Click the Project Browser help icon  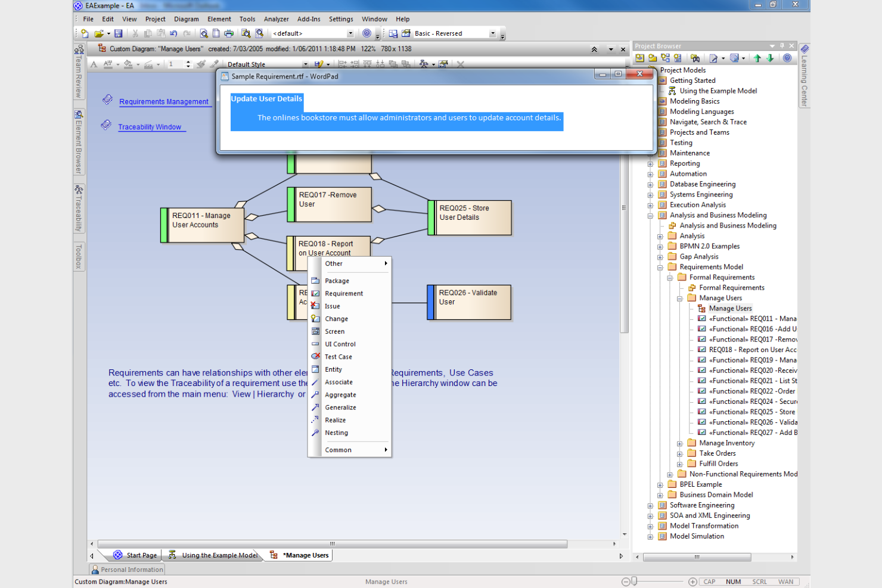(787, 58)
